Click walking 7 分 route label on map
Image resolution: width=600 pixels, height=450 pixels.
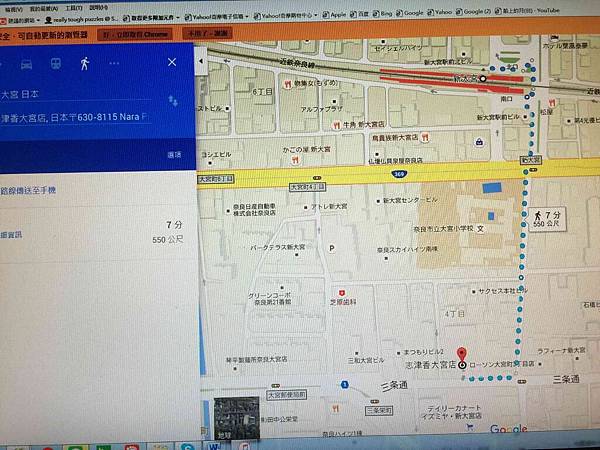pos(547,218)
